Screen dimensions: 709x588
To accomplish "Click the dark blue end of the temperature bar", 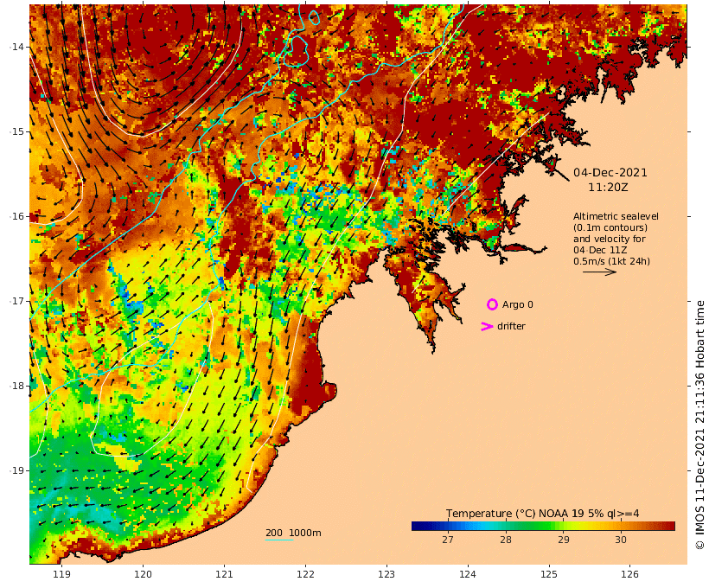I will coord(417,526).
